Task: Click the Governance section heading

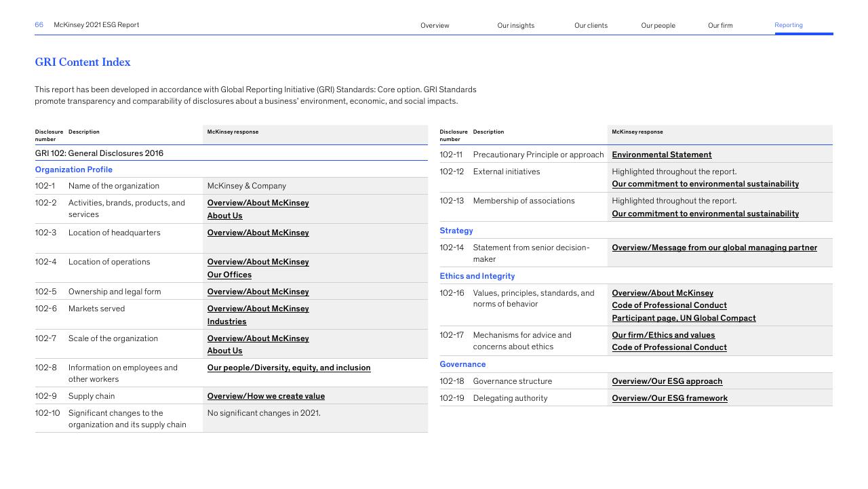Action: 462,364
